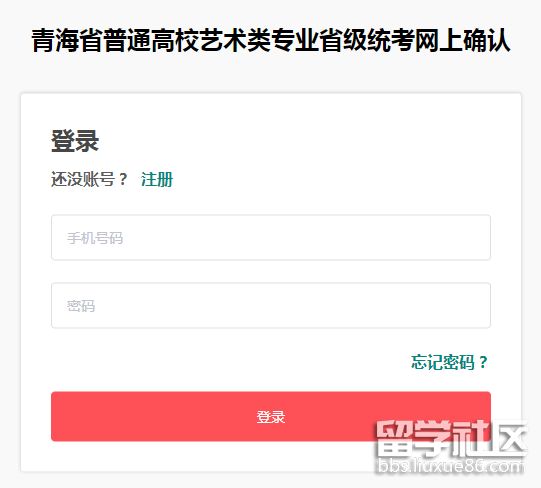Click the 还没账号？ prompt text
This screenshot has width=541, height=488.
point(89,179)
